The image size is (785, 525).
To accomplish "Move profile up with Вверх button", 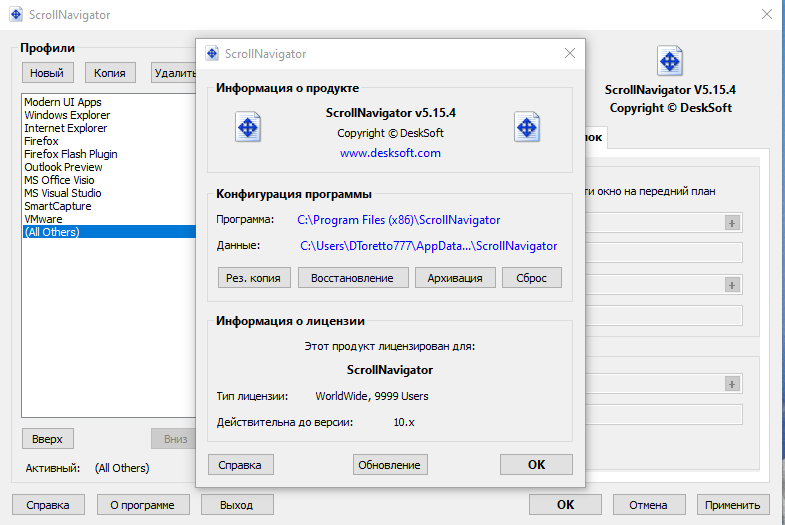I will point(48,439).
